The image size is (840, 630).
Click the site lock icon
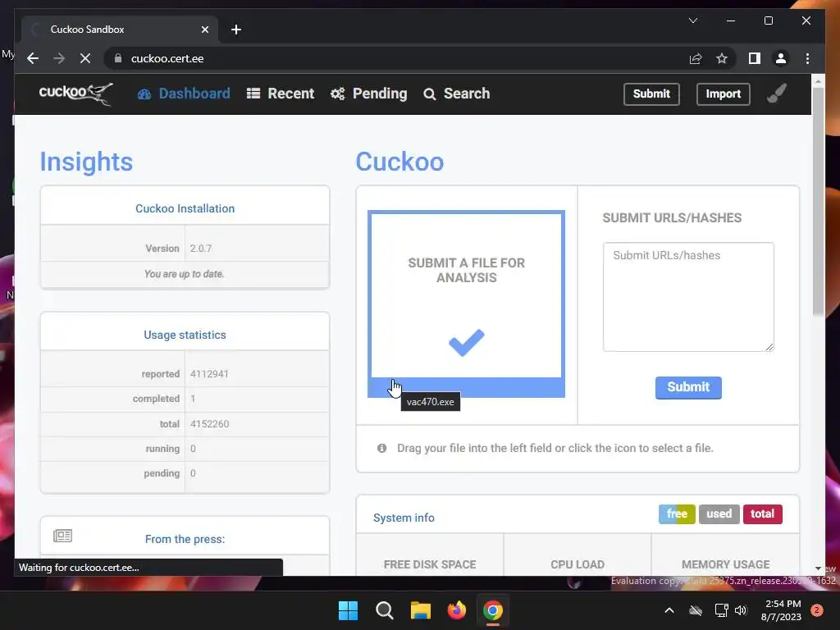[118, 58]
